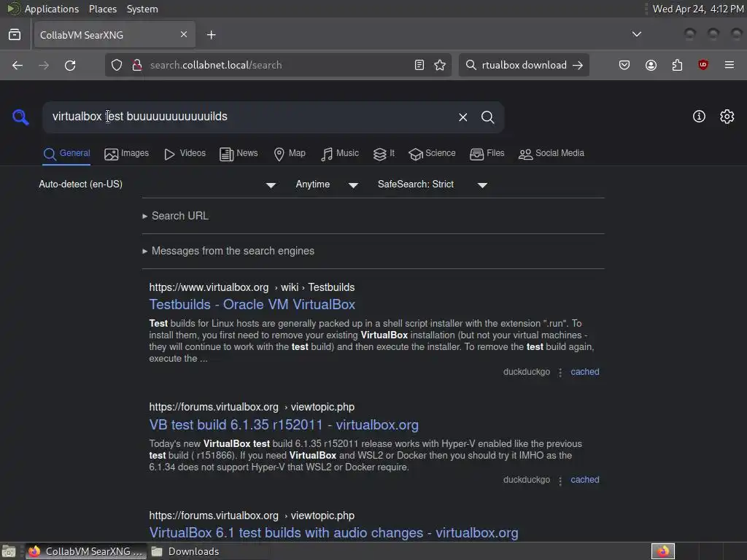747x560 pixels.
Task: Click the insecure connection padlock icon
Action: 137,65
